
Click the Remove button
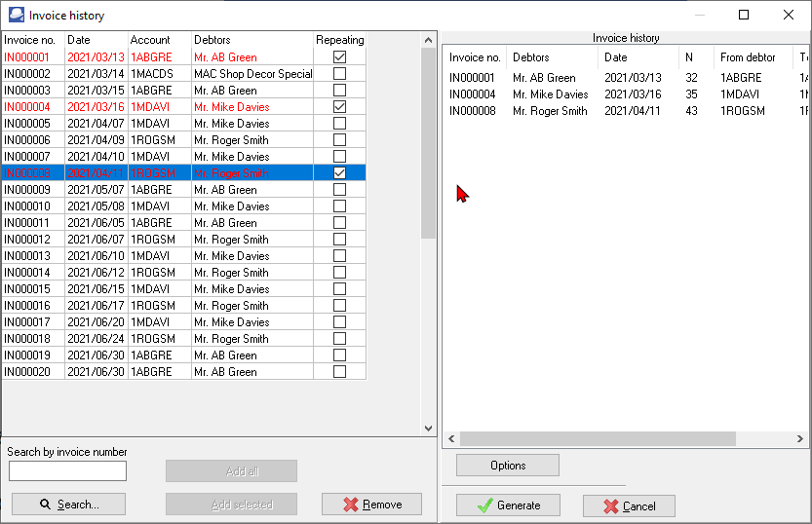[371, 505]
